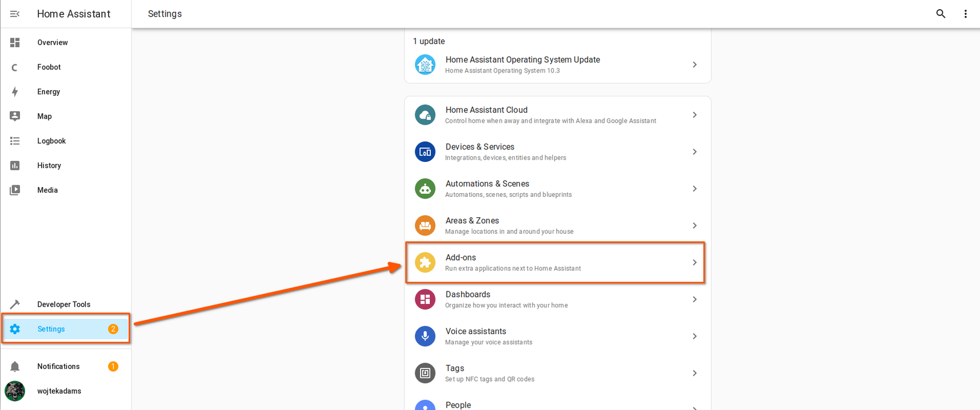Image resolution: width=980 pixels, height=410 pixels.
Task: Click chevron on Home Assistant Cloud row
Action: point(695,115)
